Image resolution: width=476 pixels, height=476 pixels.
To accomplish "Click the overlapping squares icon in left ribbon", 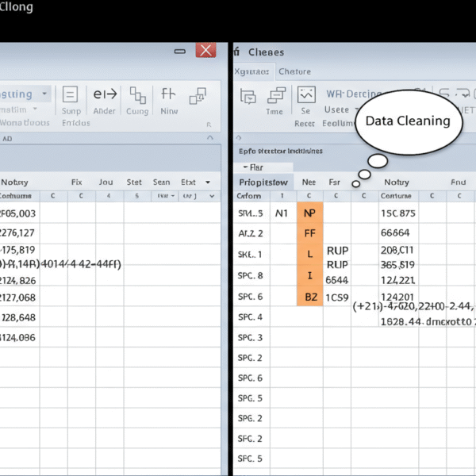I will point(198,96).
